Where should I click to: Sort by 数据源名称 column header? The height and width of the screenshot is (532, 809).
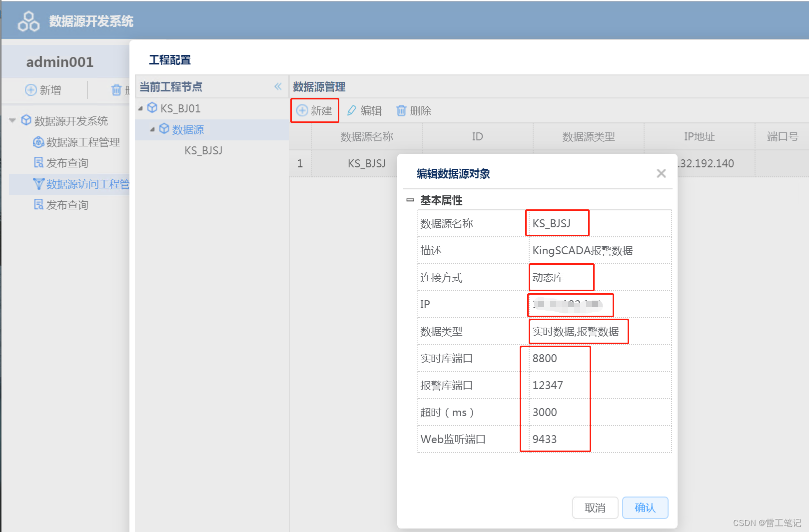(367, 136)
